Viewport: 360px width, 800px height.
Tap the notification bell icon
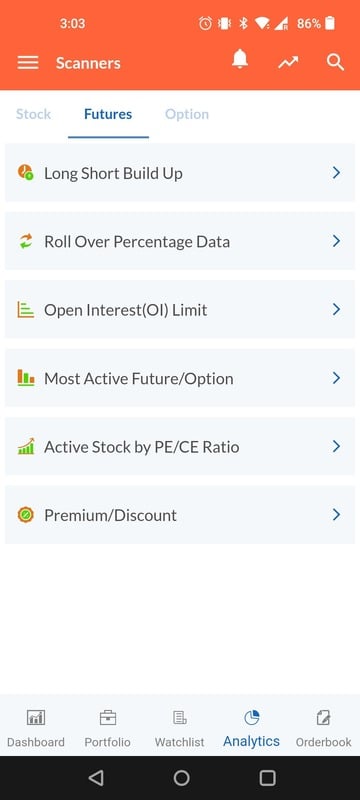point(240,61)
